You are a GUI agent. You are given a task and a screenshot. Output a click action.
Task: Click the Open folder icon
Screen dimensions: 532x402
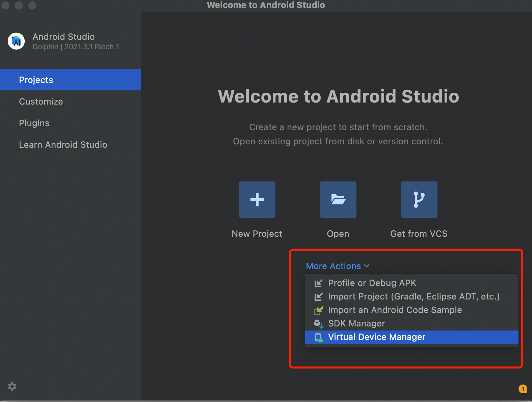pyautogui.click(x=338, y=200)
